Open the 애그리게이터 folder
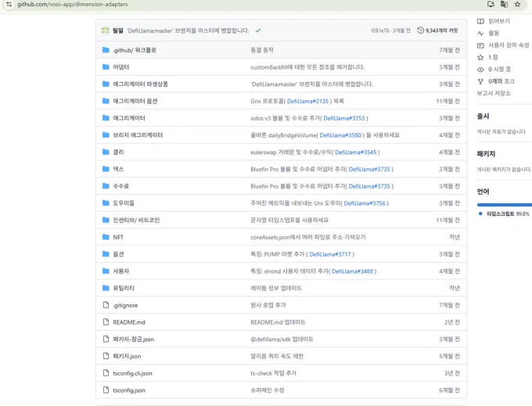This screenshot has height=406, width=532. [x=129, y=118]
